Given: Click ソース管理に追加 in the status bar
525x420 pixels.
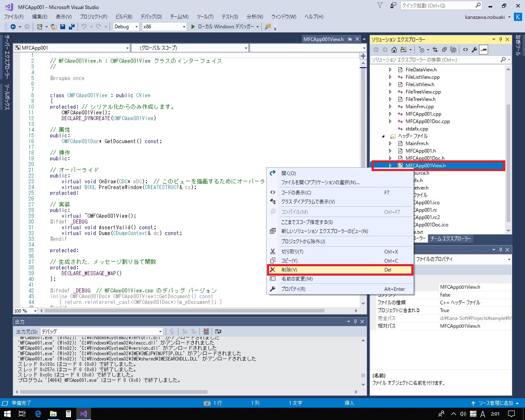Looking at the screenshot, I should coord(495,403).
